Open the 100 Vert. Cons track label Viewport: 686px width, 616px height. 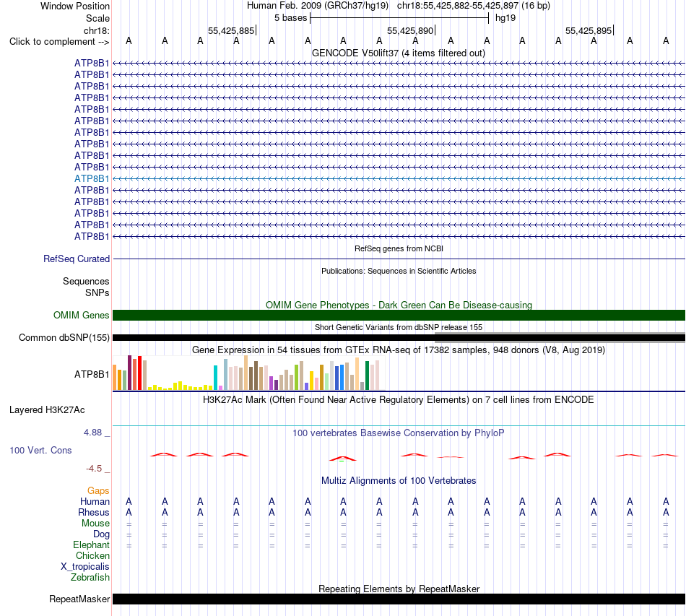pos(40,450)
